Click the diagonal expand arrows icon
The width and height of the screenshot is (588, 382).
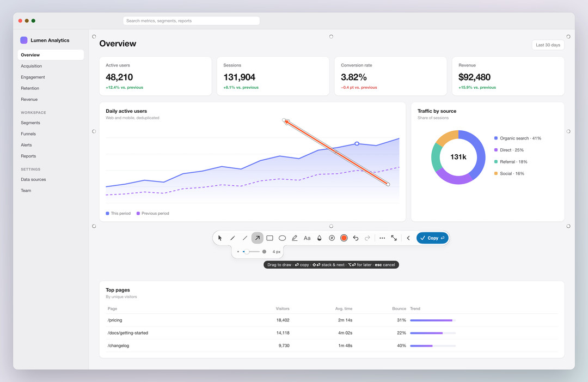(x=394, y=238)
